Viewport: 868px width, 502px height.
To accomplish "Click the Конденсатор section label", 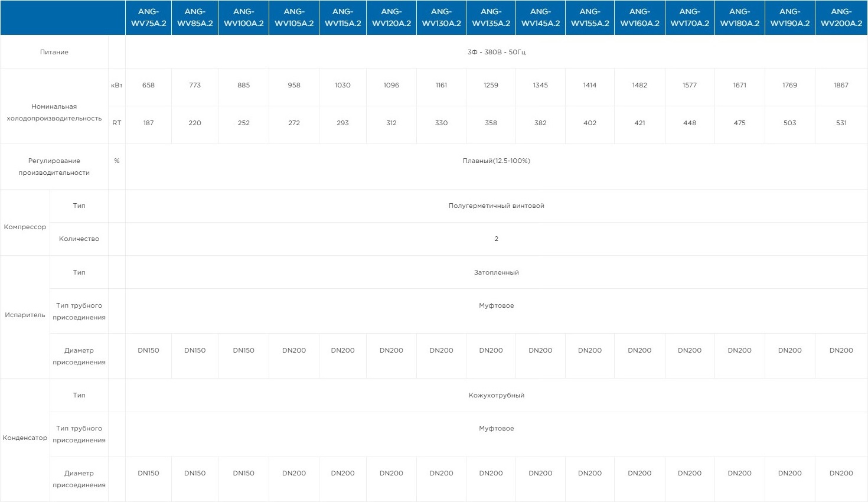I will 25,438.
